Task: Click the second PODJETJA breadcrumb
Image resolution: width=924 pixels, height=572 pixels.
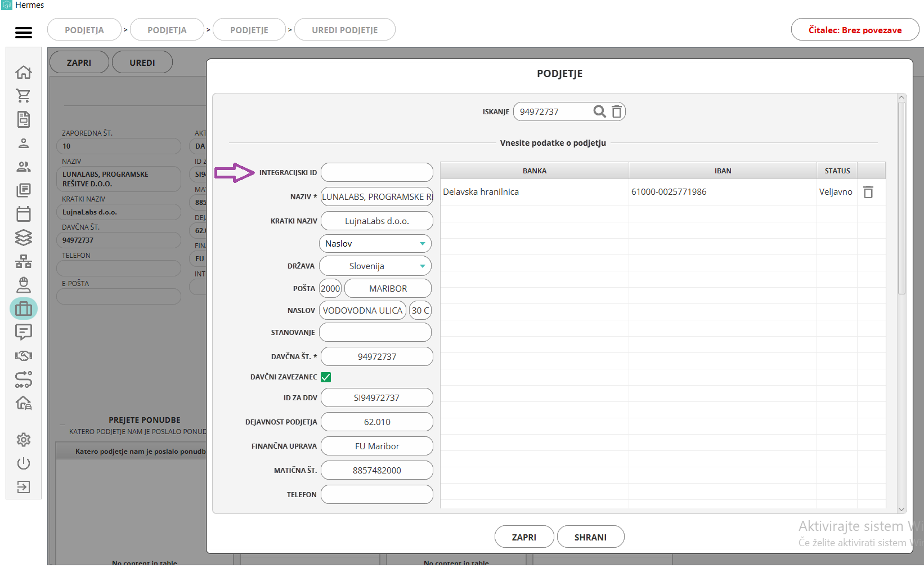Action: click(x=167, y=30)
